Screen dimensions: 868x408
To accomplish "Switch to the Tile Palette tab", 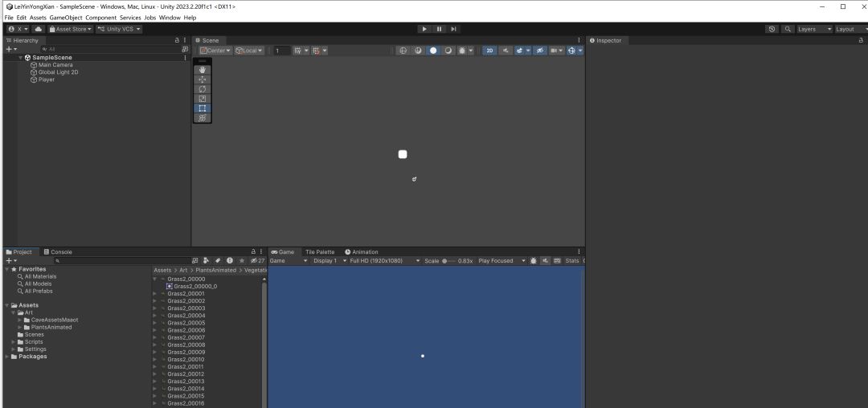I will pyautogui.click(x=319, y=251).
